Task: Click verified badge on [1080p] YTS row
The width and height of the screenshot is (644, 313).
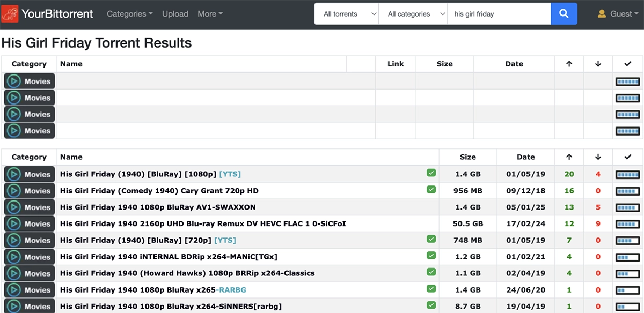Action: pyautogui.click(x=431, y=173)
